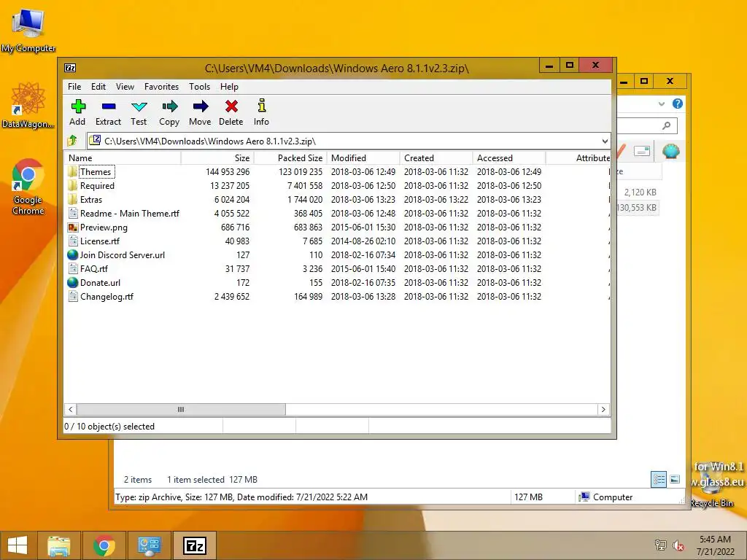Open Google Chrome desktop shortcut
The height and width of the screenshot is (560, 747).
(28, 187)
